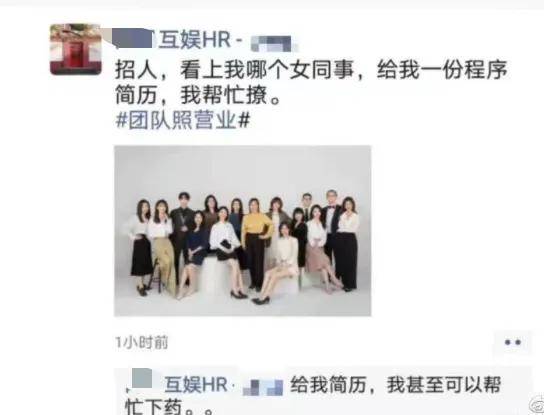Tap the comment's second line 忙下药
Viewport: 544px width, 415px height.
point(169,407)
